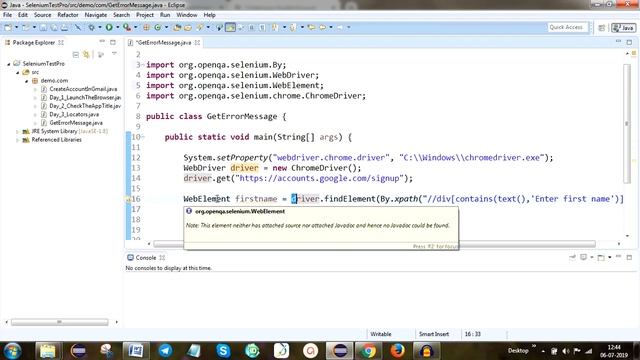Click the vertical scrollbar of the editor
Screen dimensions: 640x360
coord(627,124)
